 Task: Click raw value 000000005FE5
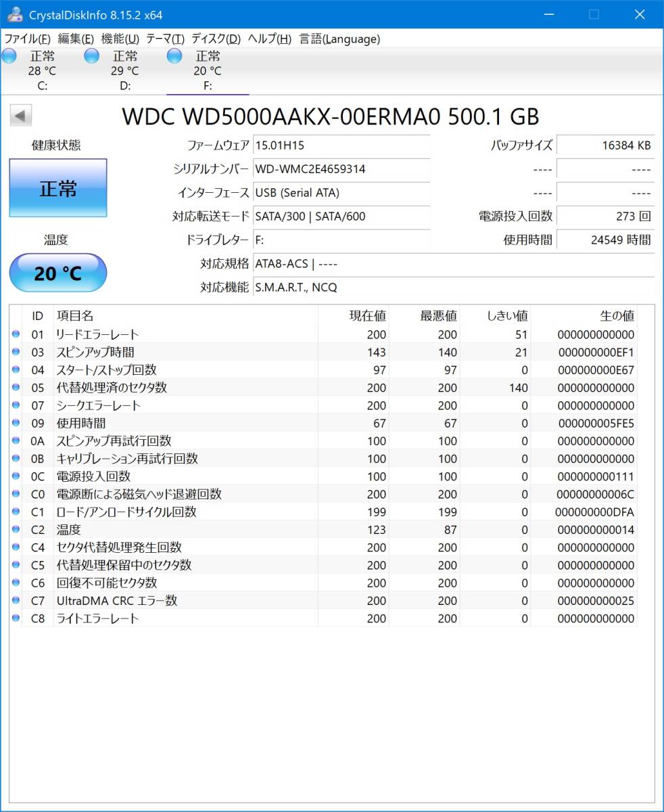[596, 424]
